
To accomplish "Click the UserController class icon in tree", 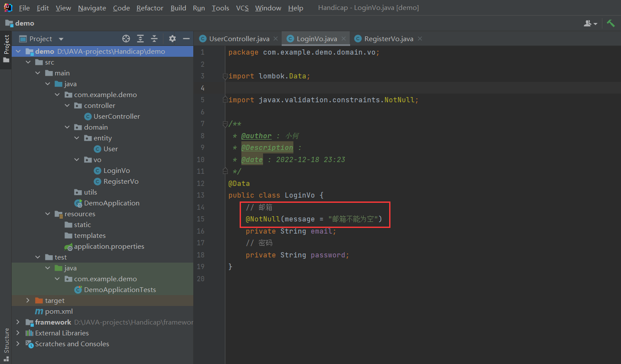I will (x=88, y=117).
